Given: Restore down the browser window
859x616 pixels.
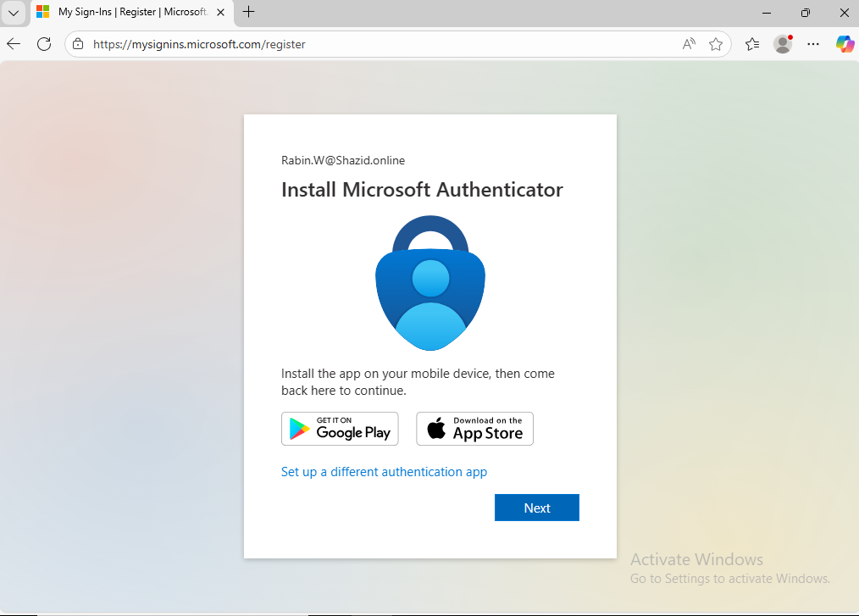Looking at the screenshot, I should pyautogui.click(x=806, y=13).
